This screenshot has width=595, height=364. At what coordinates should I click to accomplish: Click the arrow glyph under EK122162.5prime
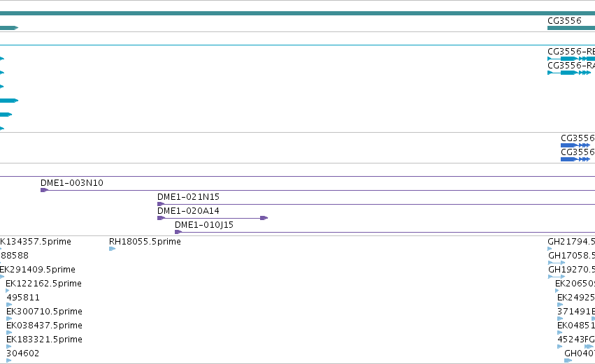[x=8, y=291]
